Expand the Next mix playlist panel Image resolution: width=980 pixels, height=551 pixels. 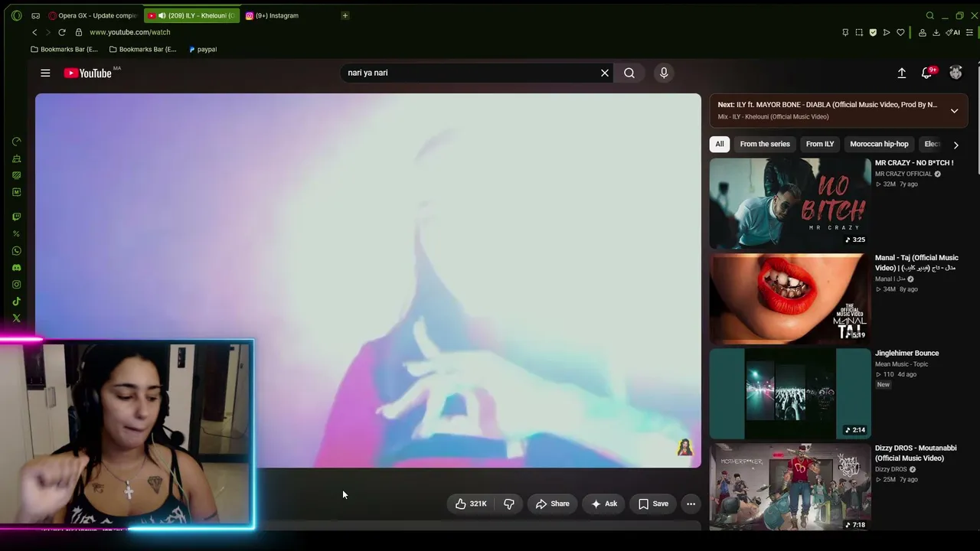954,111
